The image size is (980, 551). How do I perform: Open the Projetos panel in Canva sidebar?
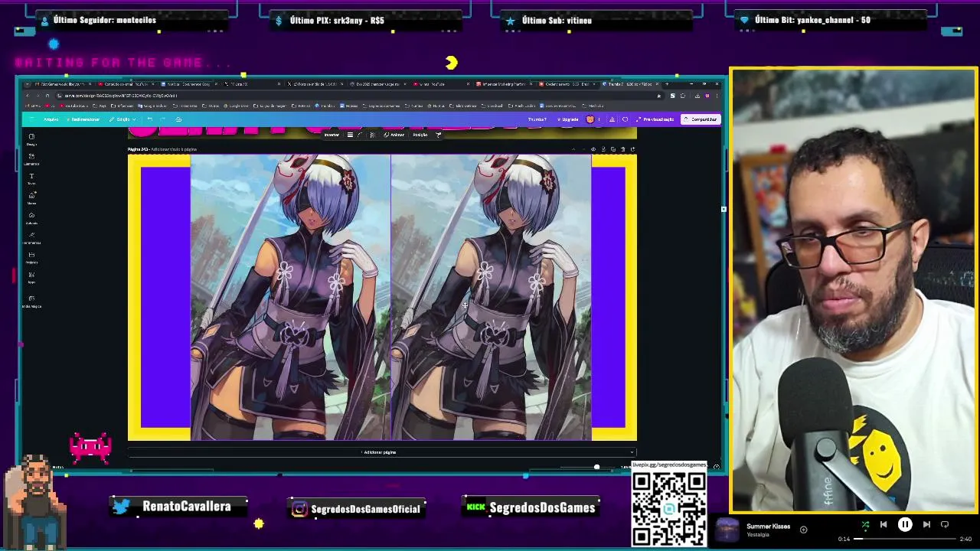coord(31,258)
